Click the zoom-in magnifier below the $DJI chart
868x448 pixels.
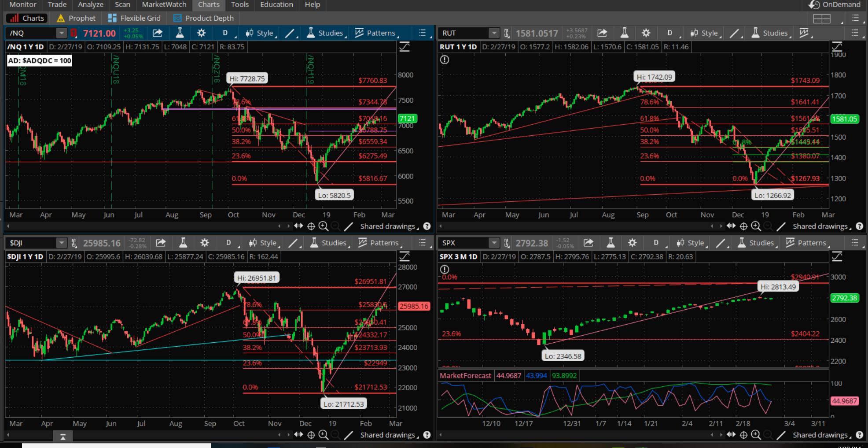pos(324,435)
